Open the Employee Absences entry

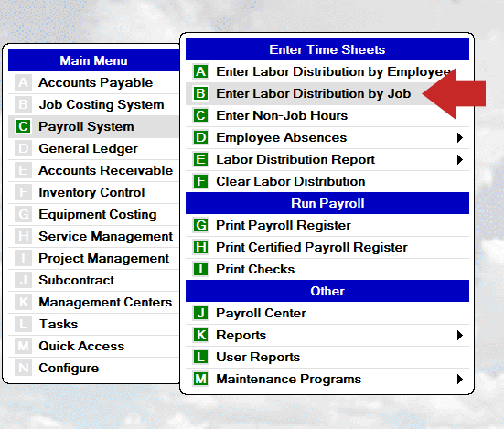click(x=327, y=137)
